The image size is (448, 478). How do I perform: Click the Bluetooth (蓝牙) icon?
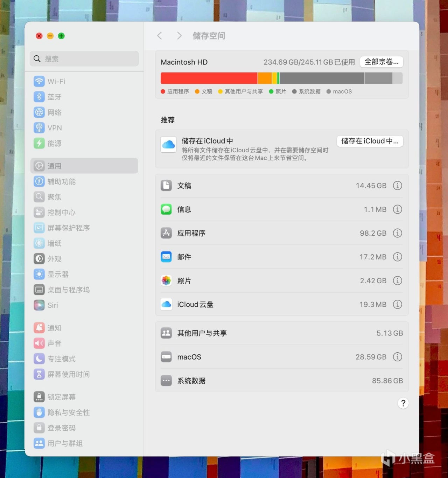pyautogui.click(x=39, y=97)
